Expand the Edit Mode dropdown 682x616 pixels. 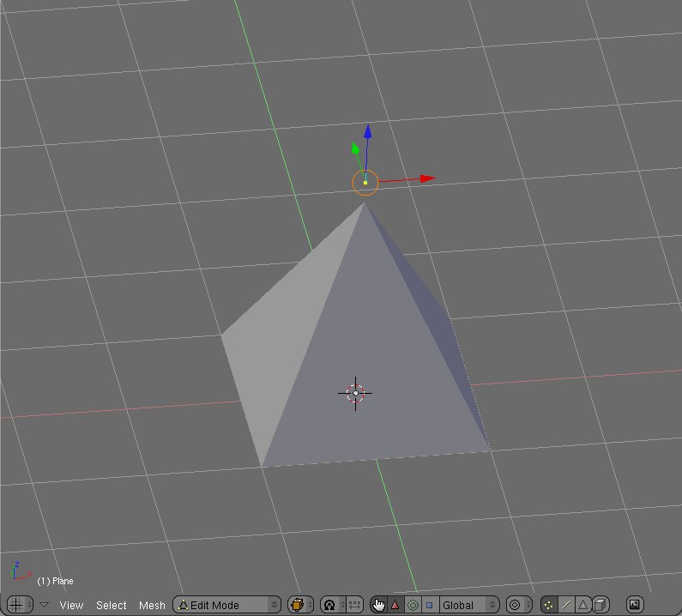click(x=226, y=605)
